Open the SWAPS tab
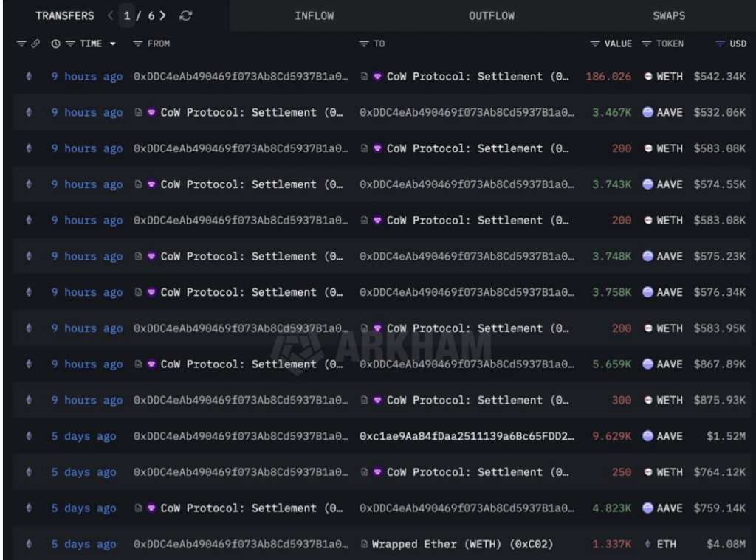Image resolution: width=756 pixels, height=560 pixels. [x=668, y=15]
